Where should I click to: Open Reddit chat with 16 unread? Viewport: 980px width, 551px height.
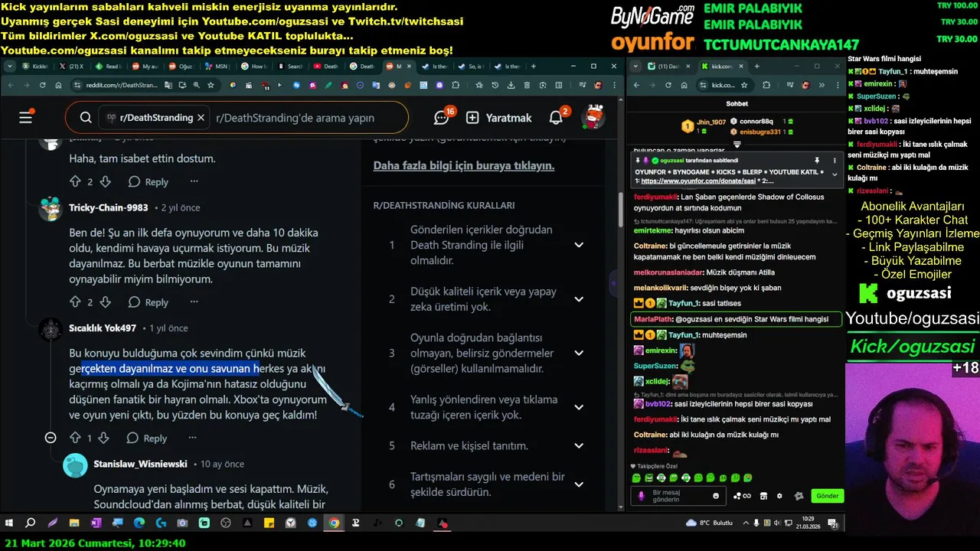coord(443,117)
